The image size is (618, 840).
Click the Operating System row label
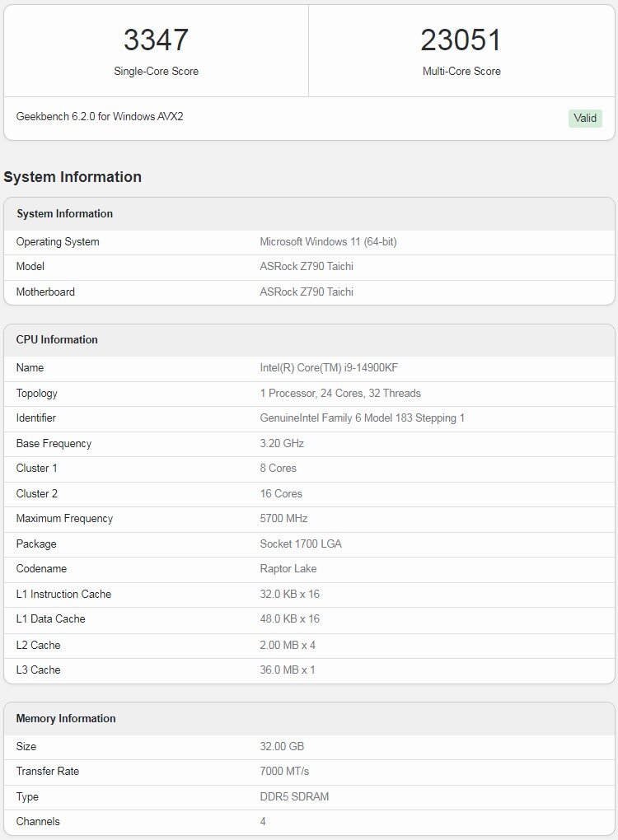[58, 241]
